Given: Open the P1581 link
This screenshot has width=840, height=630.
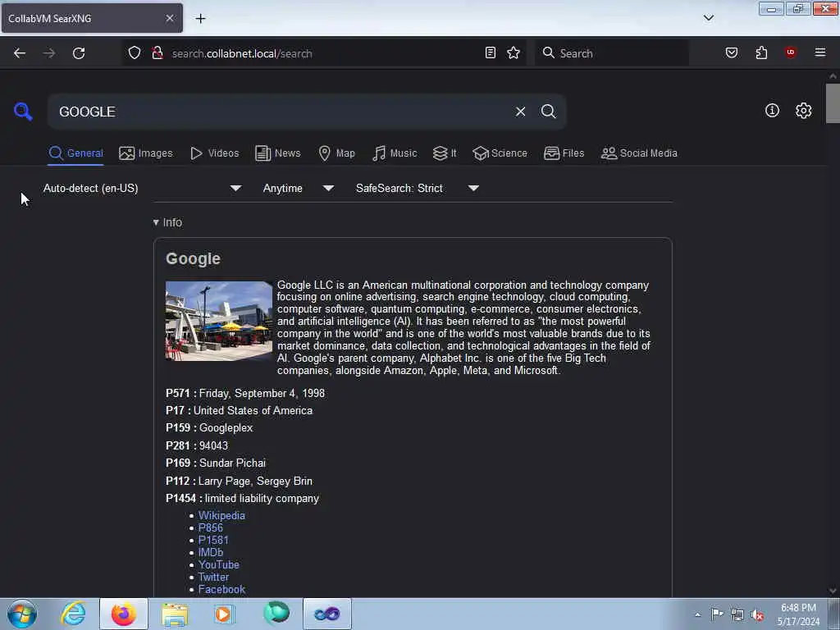Looking at the screenshot, I should coord(213,540).
